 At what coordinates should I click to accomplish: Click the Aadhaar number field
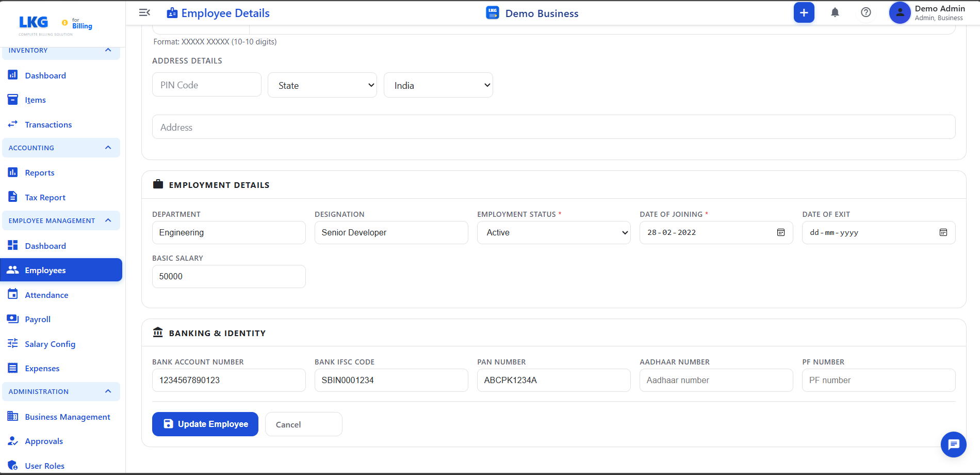point(716,380)
